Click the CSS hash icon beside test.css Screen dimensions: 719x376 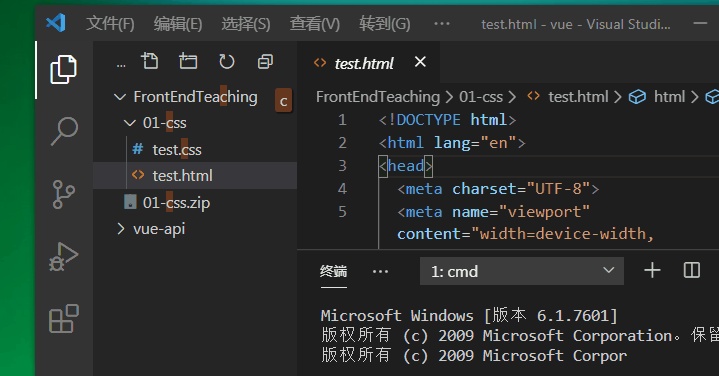[x=138, y=149]
